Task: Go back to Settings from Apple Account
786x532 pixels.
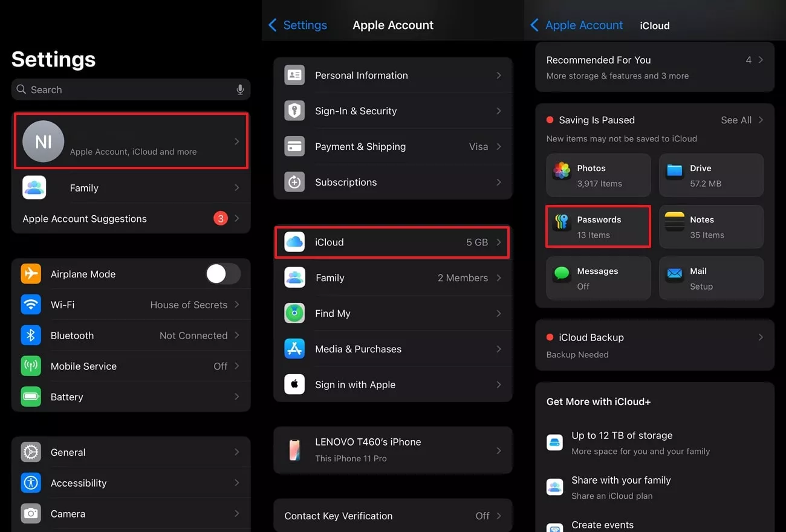Action: coord(298,25)
